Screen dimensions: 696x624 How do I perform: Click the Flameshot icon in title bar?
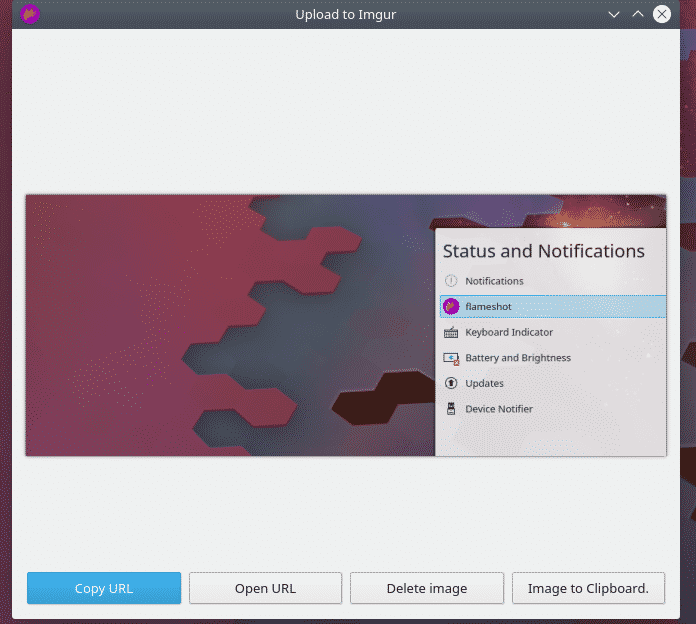pyautogui.click(x=30, y=14)
